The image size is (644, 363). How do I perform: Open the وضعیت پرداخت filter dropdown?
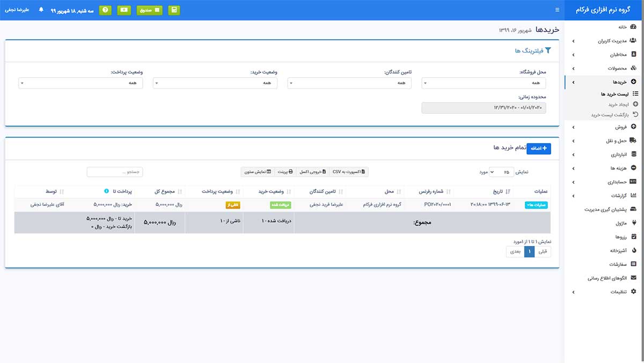click(x=80, y=83)
